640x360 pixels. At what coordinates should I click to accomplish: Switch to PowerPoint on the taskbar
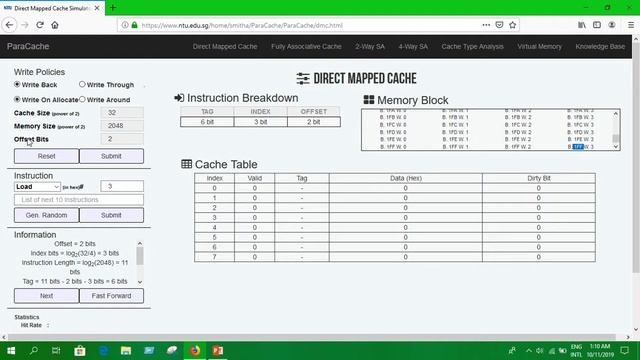click(218, 351)
